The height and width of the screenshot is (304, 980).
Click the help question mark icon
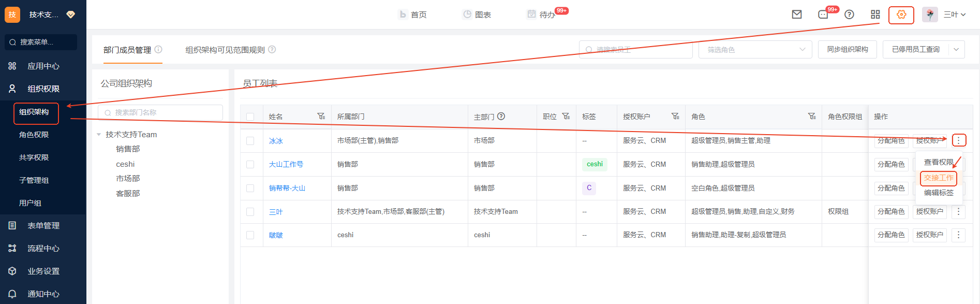(849, 15)
